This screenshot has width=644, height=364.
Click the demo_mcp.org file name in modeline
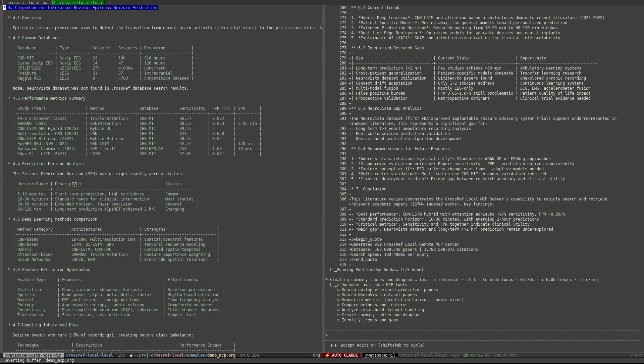coord(221,355)
